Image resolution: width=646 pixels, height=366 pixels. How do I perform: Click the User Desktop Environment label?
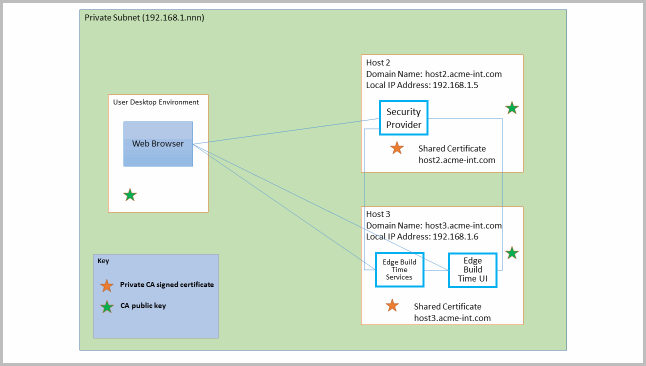[156, 102]
